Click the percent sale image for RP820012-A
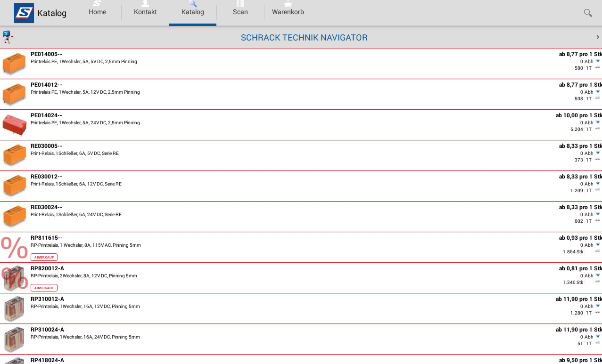The height and width of the screenshot is (364, 602). click(14, 278)
